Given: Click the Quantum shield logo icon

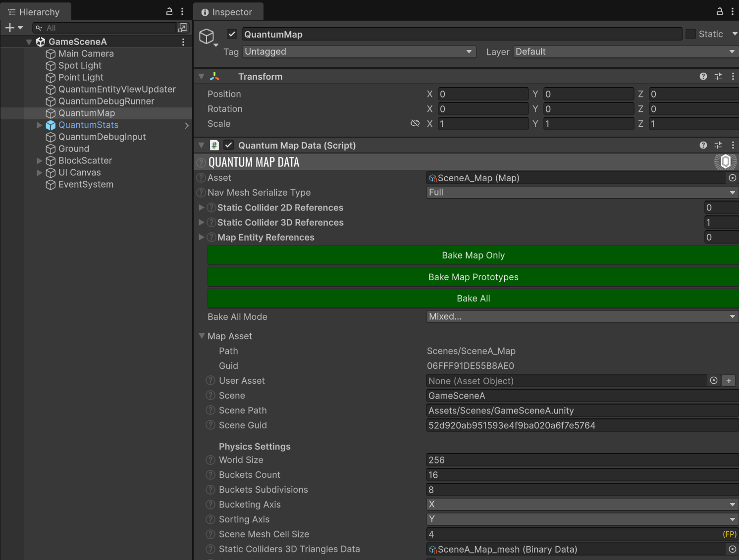Looking at the screenshot, I should click(726, 161).
